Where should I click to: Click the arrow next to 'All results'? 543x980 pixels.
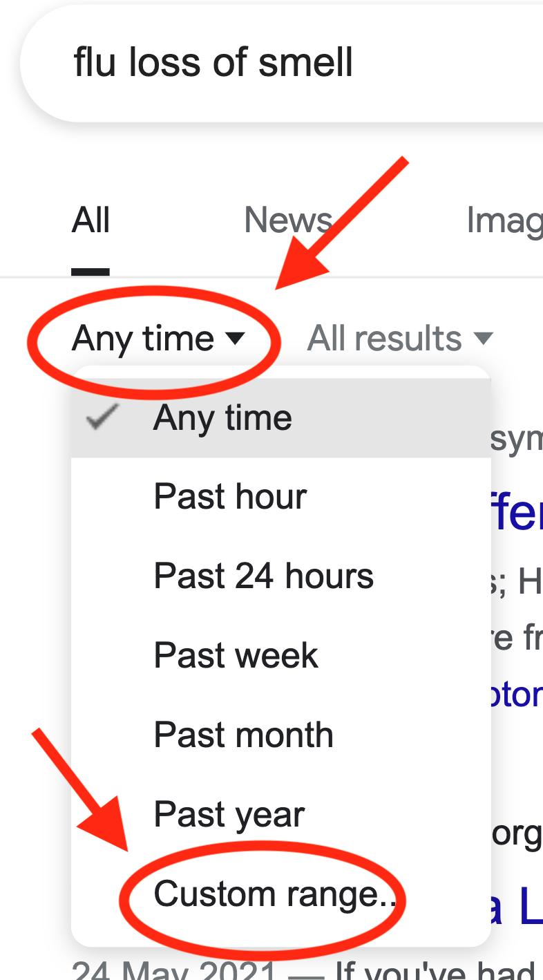[483, 339]
